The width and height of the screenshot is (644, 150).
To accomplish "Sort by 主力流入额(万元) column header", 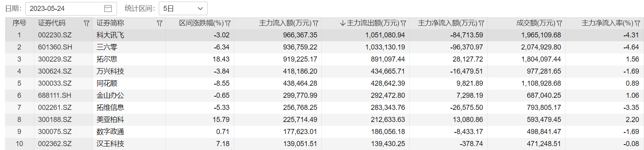I will [285, 23].
